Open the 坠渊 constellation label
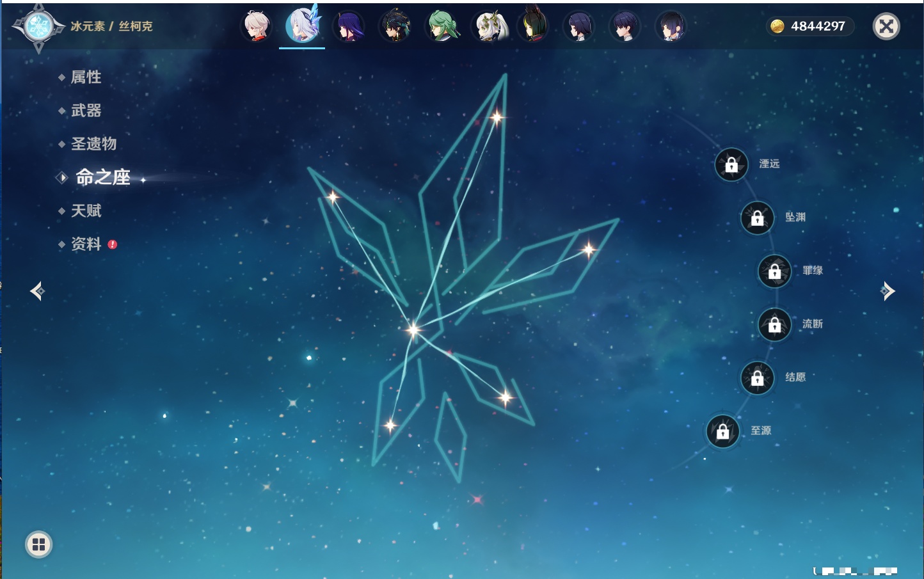924x579 pixels. 795,217
